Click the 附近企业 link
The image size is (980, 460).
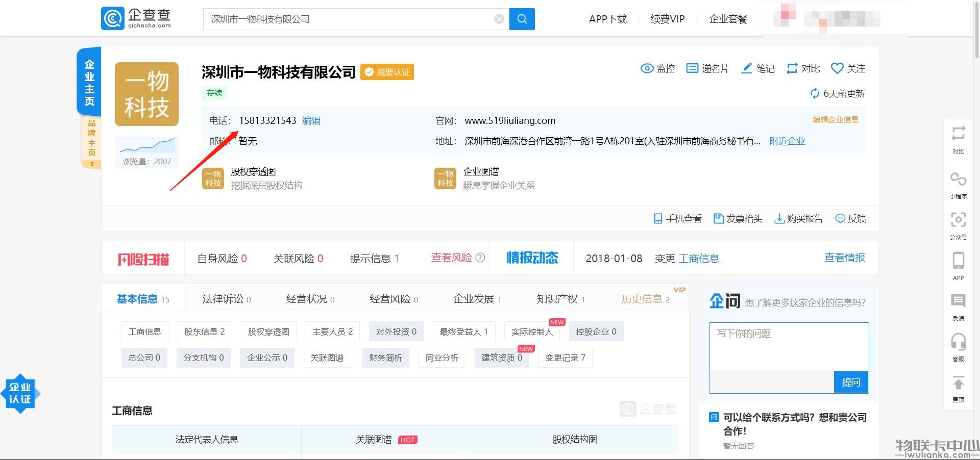787,141
